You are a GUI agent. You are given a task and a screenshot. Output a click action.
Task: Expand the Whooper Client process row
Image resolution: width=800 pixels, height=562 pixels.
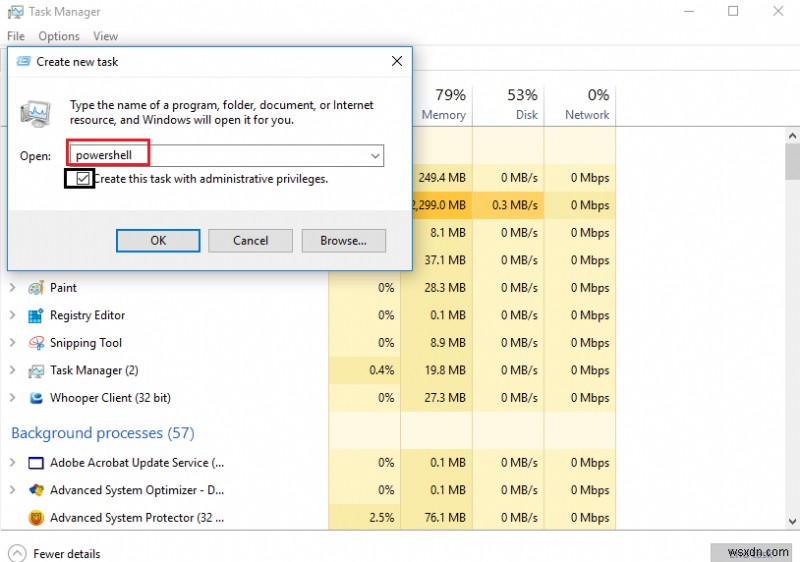coord(13,398)
